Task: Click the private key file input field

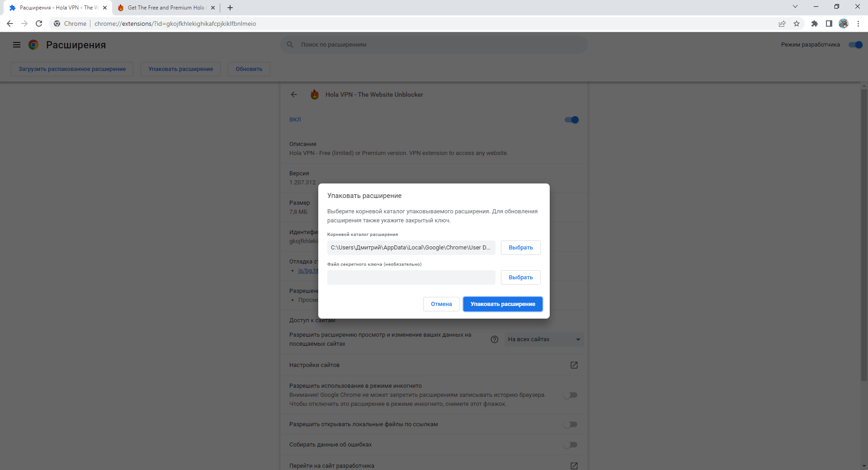Action: (x=411, y=277)
